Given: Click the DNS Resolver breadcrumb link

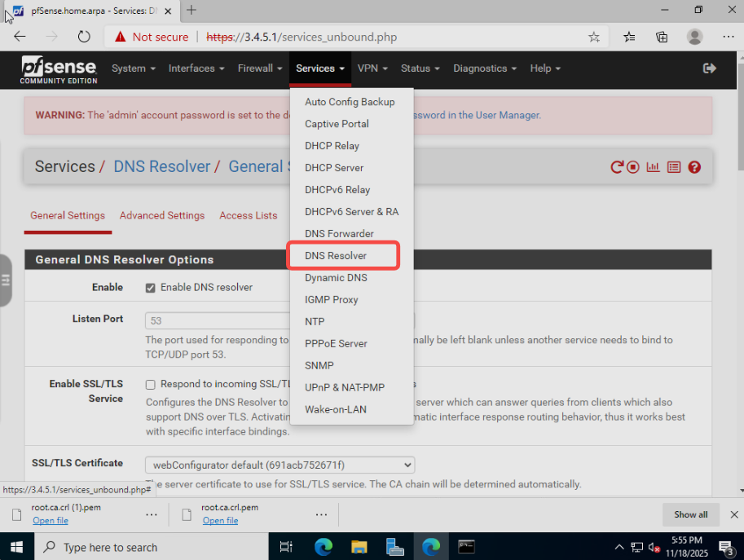Looking at the screenshot, I should click(161, 166).
